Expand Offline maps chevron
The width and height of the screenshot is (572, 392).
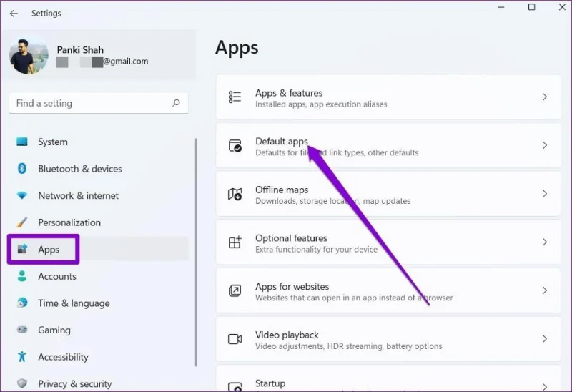[545, 194]
